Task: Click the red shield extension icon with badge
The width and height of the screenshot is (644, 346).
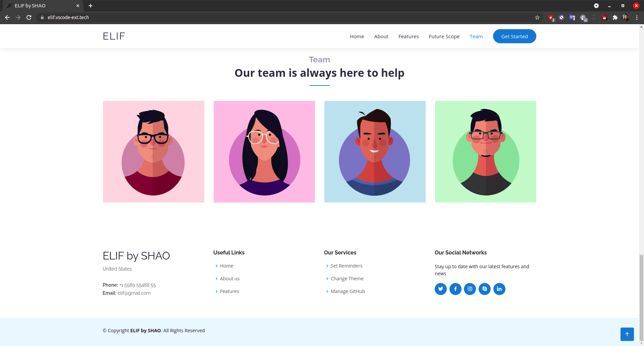Action: pyautogui.click(x=551, y=18)
